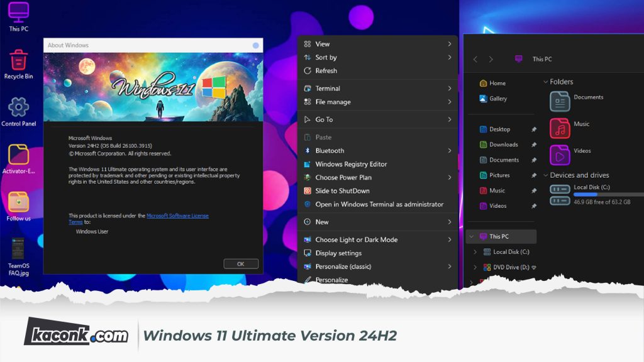
Task: Expand the New submenu arrow
Action: 450,222
